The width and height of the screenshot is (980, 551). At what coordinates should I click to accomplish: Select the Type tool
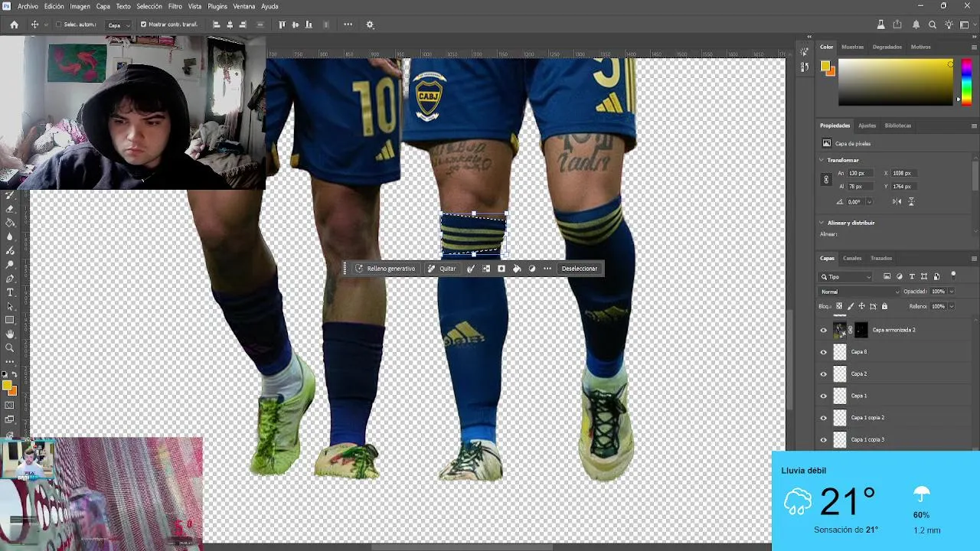click(10, 292)
